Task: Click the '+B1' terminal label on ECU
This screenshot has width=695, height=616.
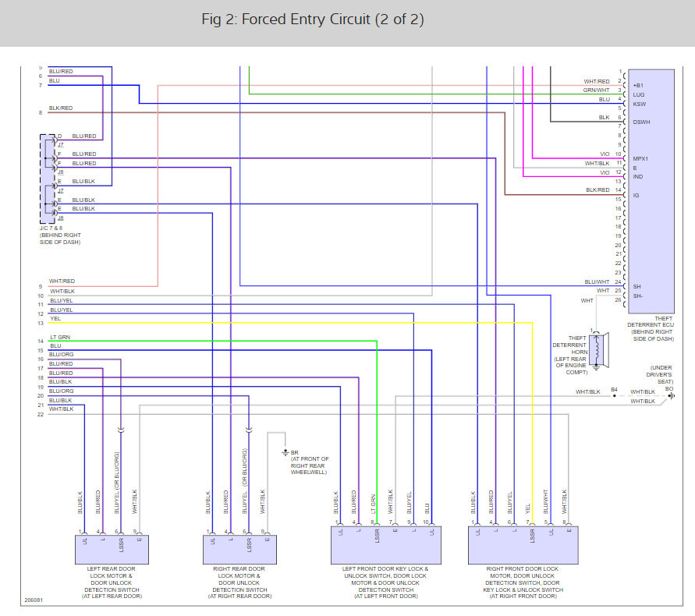Action: pos(638,86)
